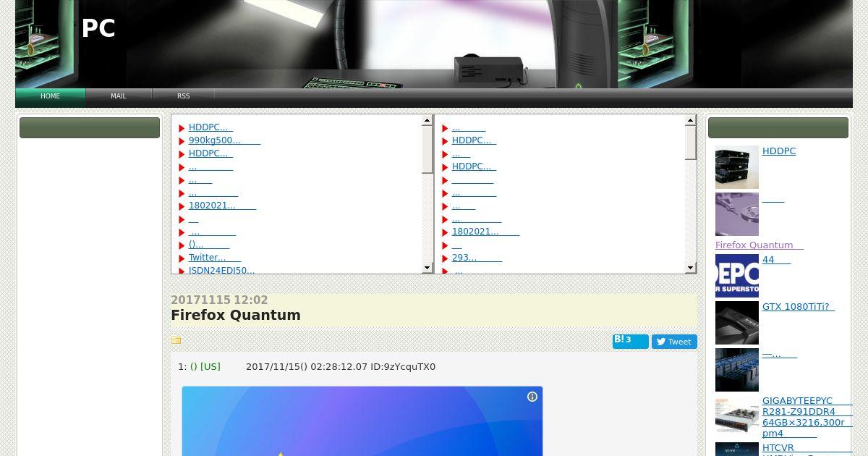Open the MAIL navigation tab
The height and width of the screenshot is (456, 868).
(x=119, y=96)
